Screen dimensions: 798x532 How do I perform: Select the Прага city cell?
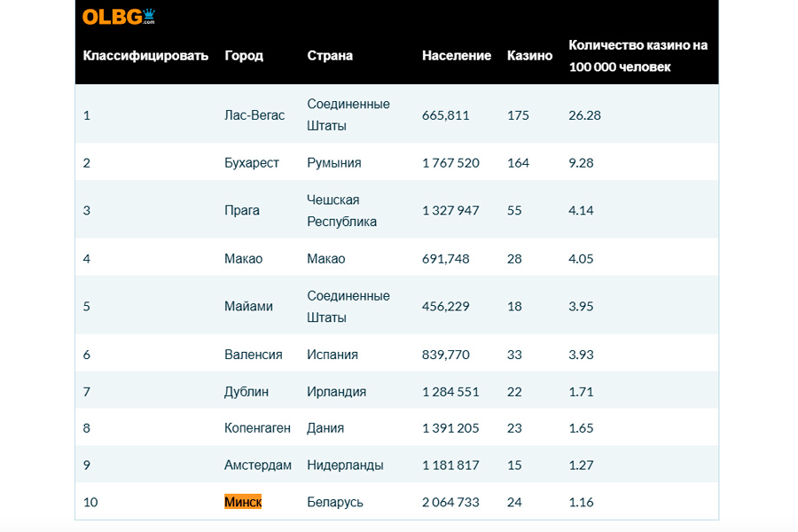(x=242, y=211)
